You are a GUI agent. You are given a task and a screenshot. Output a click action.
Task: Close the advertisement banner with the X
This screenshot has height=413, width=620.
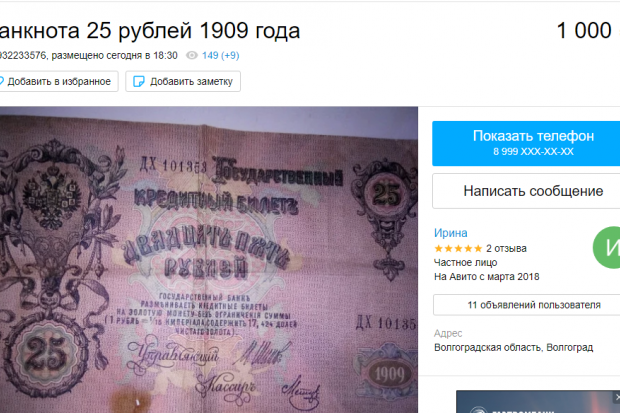click(616, 396)
